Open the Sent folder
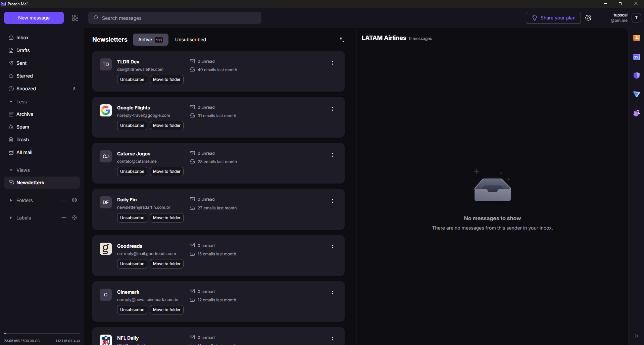The width and height of the screenshot is (644, 345). click(42, 63)
